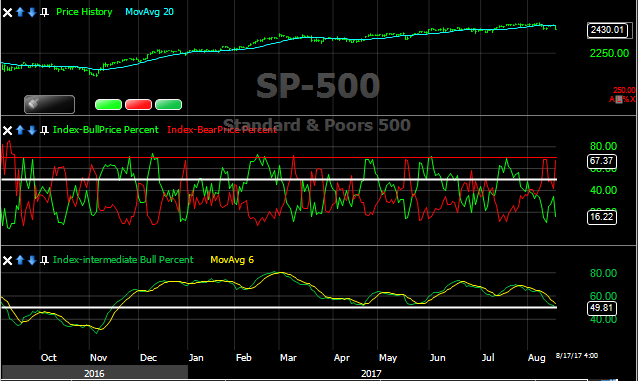Click 40.00 on the intermediate Bull pane scale
The height and width of the screenshot is (381, 638).
point(603,320)
